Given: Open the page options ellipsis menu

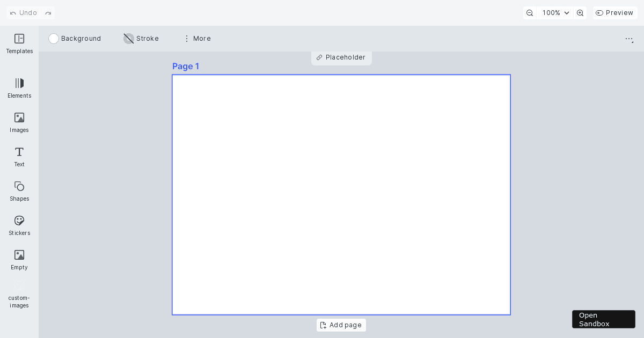Looking at the screenshot, I should point(629,38).
